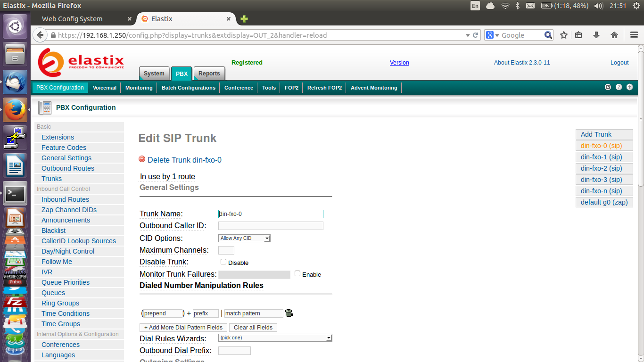The width and height of the screenshot is (644, 362).
Task: Open Files manager in Ubuntu launcher
Action: tap(16, 54)
